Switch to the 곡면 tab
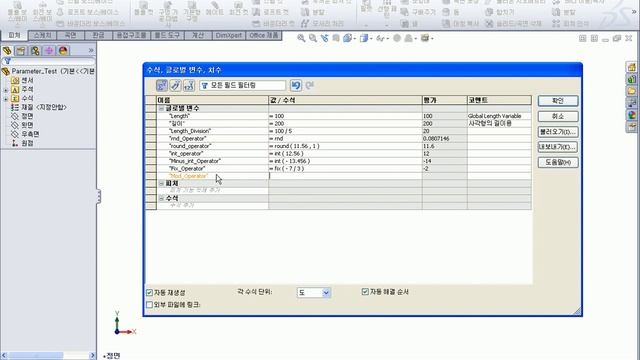The height and width of the screenshot is (360, 640). (70, 36)
